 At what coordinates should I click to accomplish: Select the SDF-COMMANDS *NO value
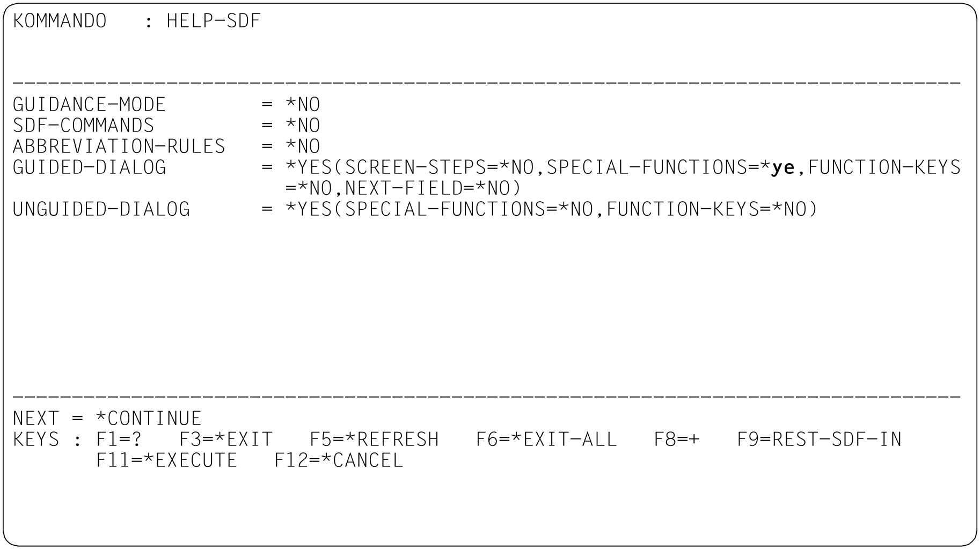(x=303, y=125)
